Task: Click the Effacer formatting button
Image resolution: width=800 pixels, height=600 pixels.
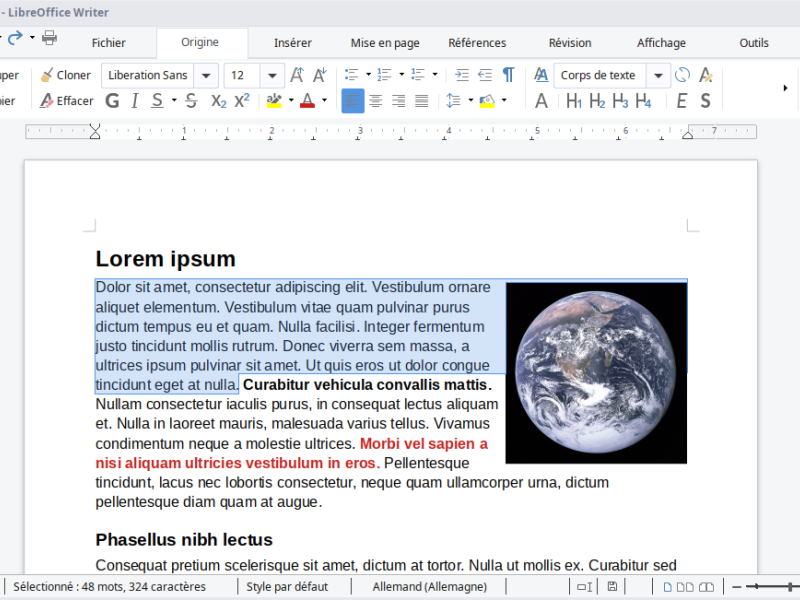Action: click(66, 101)
